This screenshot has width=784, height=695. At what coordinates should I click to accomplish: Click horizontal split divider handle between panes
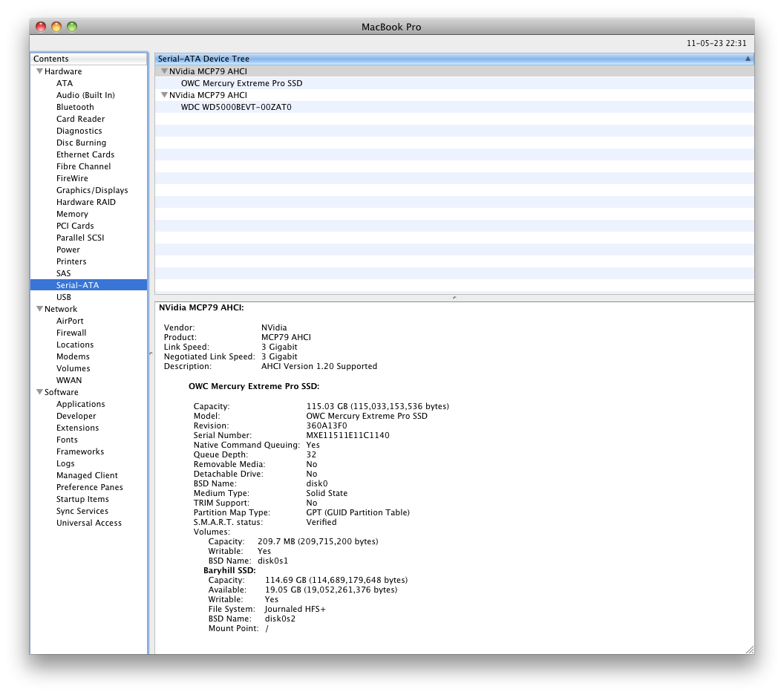point(454,298)
